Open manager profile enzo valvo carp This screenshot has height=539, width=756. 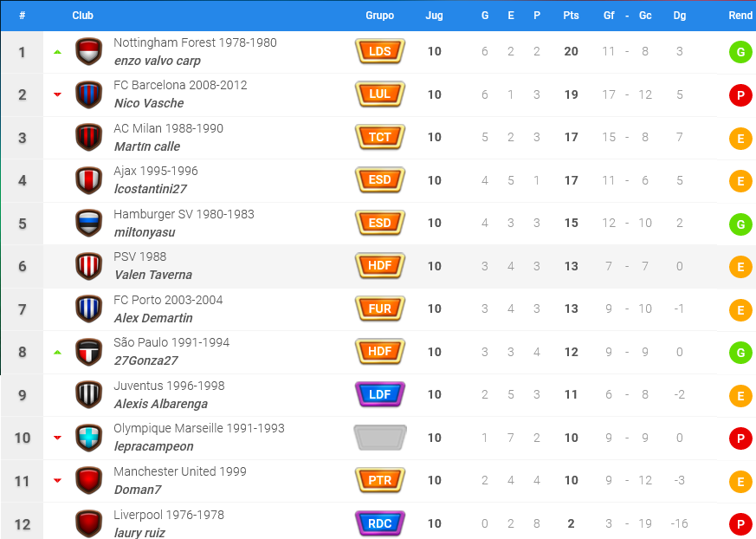[158, 61]
